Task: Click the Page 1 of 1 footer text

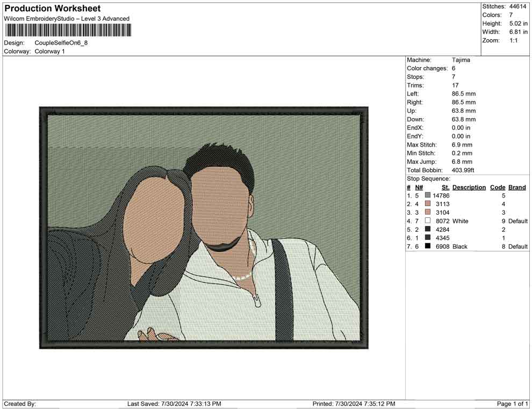Action: tap(512, 404)
